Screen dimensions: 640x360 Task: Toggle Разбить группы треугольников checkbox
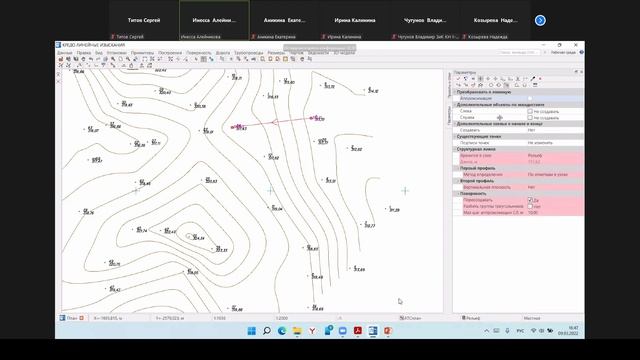click(530, 207)
